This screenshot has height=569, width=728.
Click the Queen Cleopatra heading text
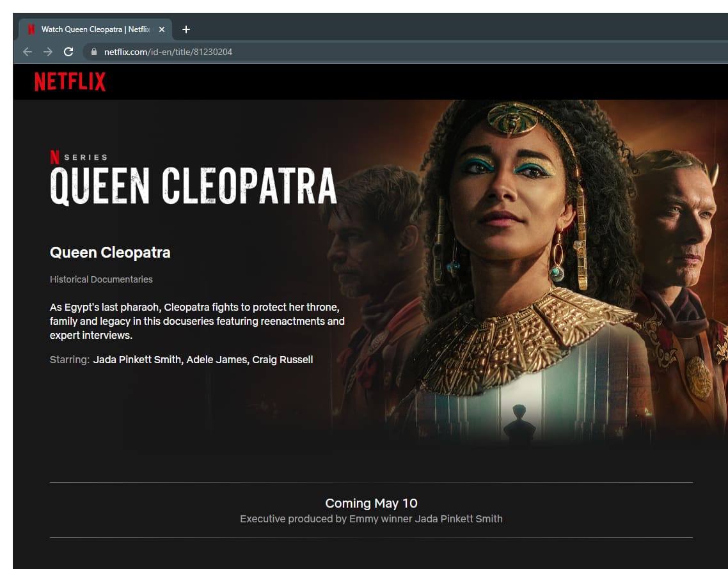pyautogui.click(x=110, y=253)
